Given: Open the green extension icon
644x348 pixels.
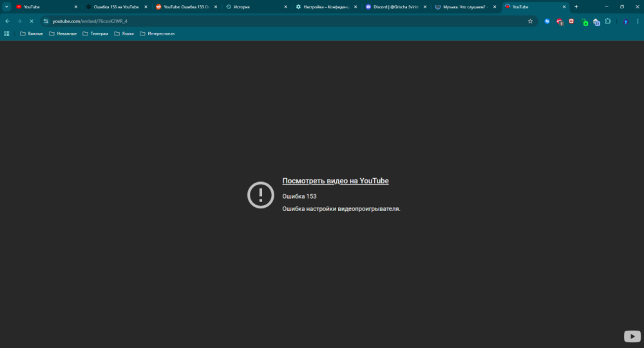Looking at the screenshot, I should click(x=585, y=22).
